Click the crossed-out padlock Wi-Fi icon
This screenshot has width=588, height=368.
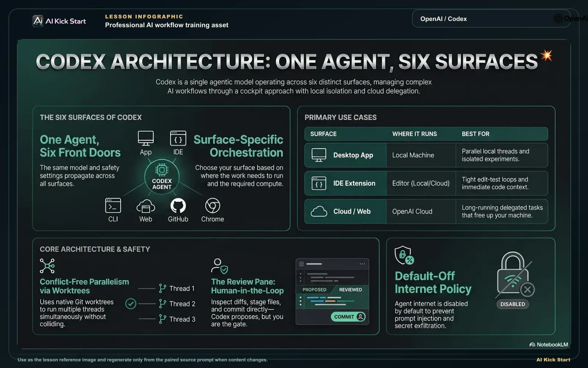(514, 275)
